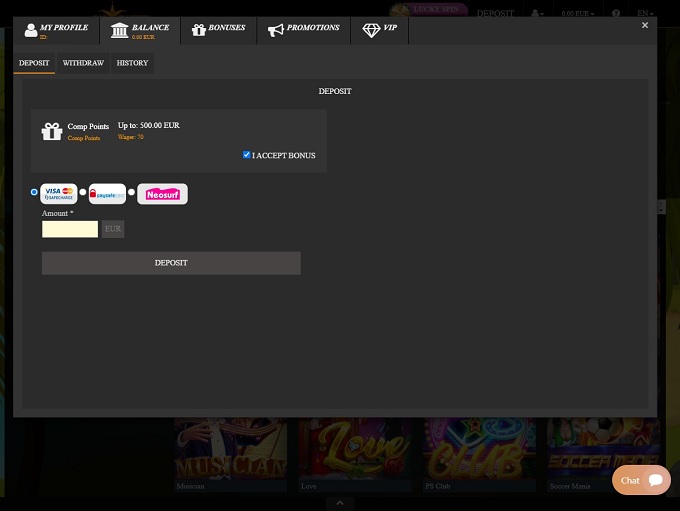Switch to the History tab

pos(132,63)
